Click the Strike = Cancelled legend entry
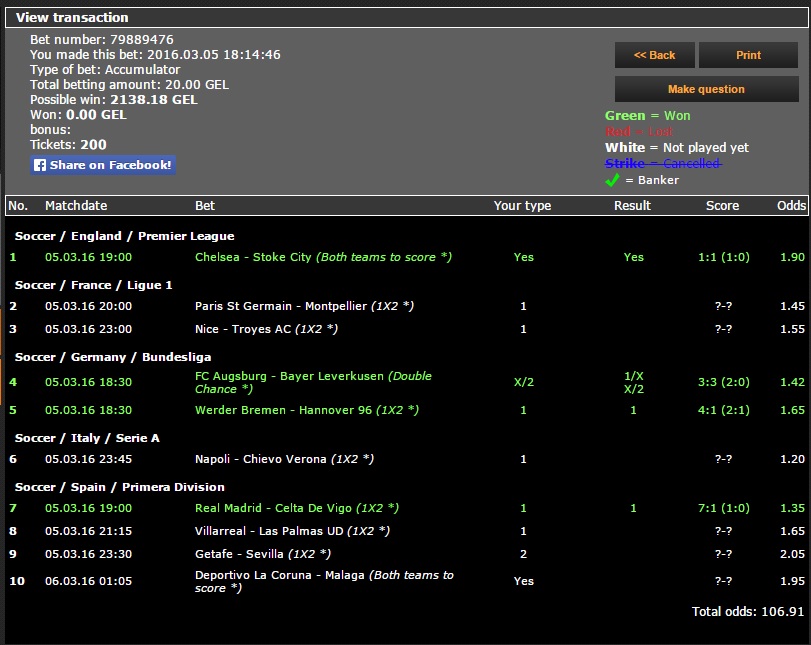811x645 pixels. pyautogui.click(x=664, y=163)
